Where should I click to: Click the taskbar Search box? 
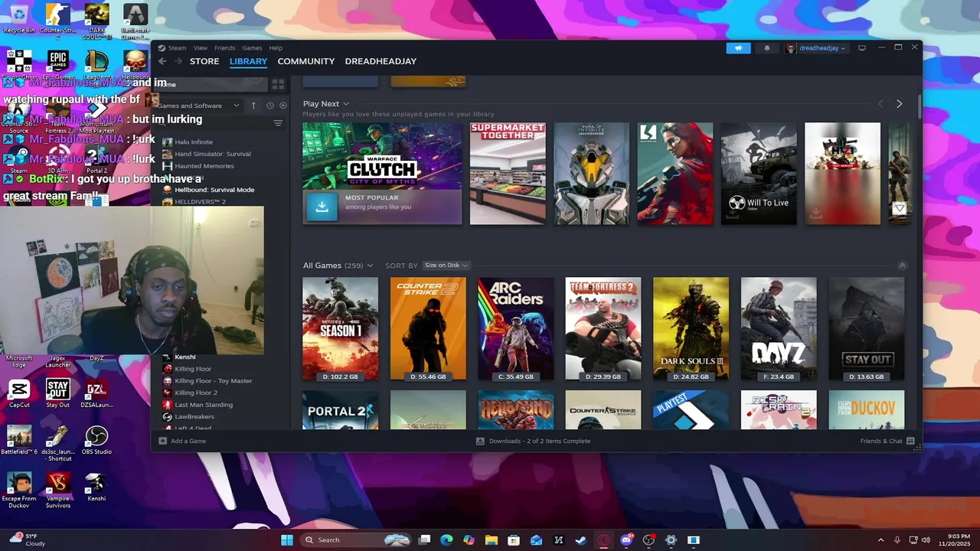pyautogui.click(x=354, y=540)
